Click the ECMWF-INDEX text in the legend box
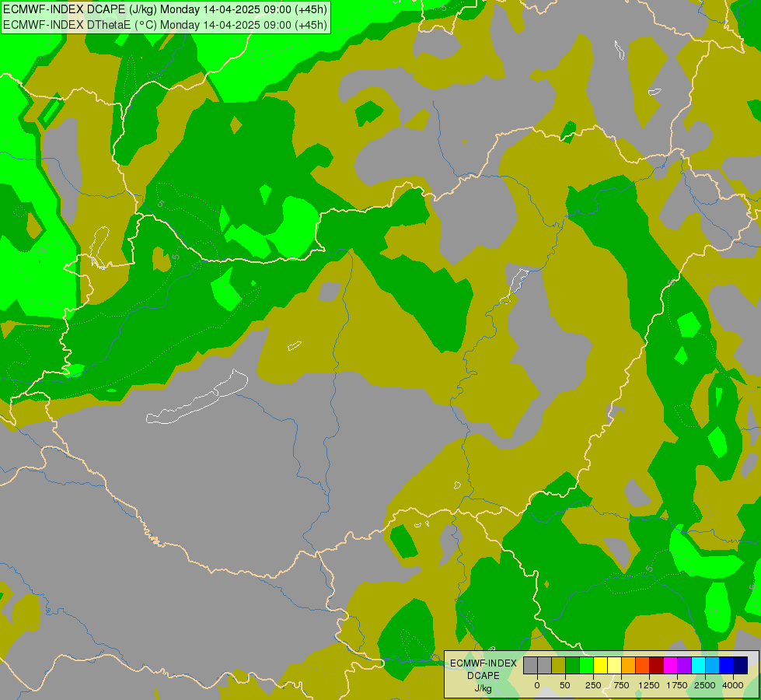The width and height of the screenshot is (761, 700). pos(483,663)
